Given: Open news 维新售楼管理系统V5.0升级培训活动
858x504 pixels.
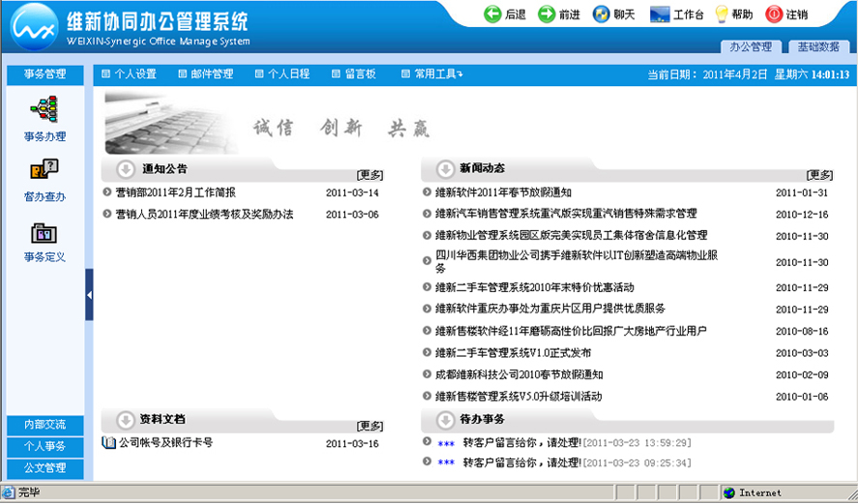Looking at the screenshot, I should 518,397.
